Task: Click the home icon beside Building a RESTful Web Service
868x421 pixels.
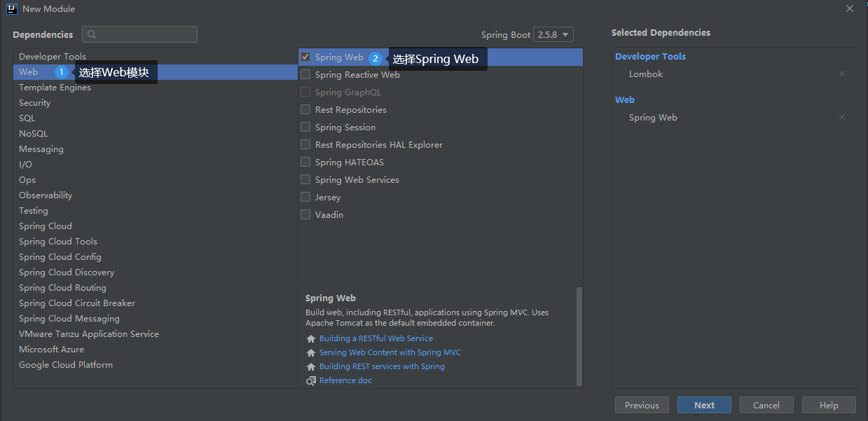Action: click(x=311, y=338)
